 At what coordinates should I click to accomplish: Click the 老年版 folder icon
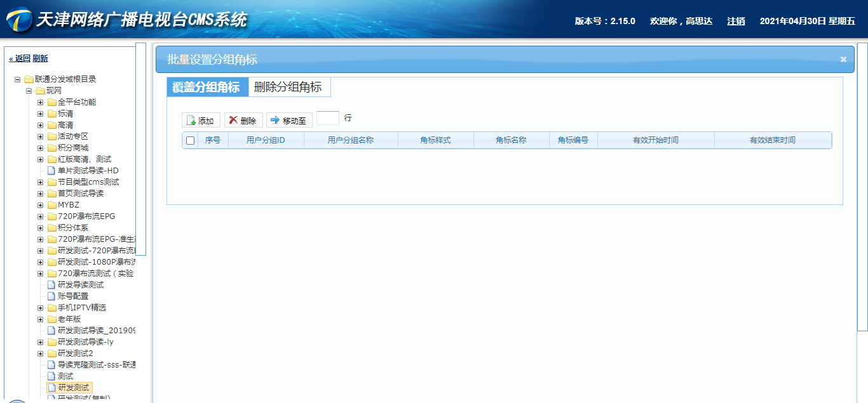click(51, 319)
